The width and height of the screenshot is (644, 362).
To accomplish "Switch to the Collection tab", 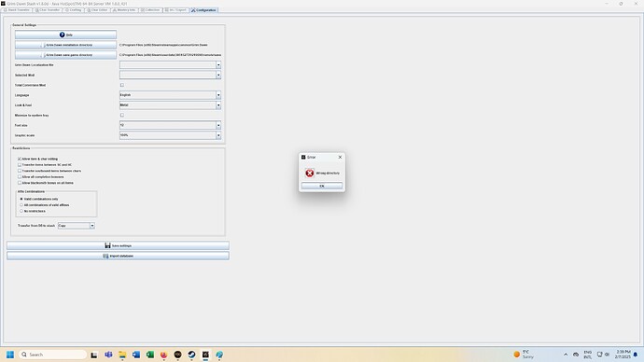I will tap(150, 10).
